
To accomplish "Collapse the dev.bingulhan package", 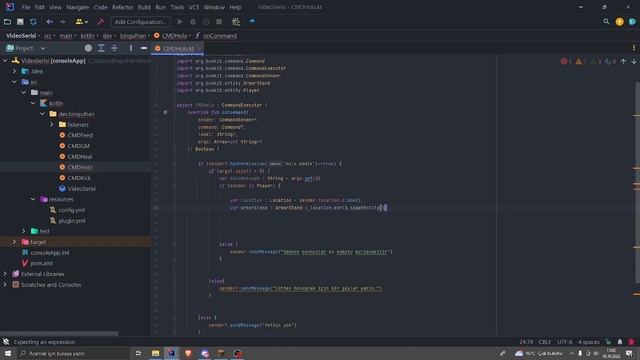I will [42, 113].
